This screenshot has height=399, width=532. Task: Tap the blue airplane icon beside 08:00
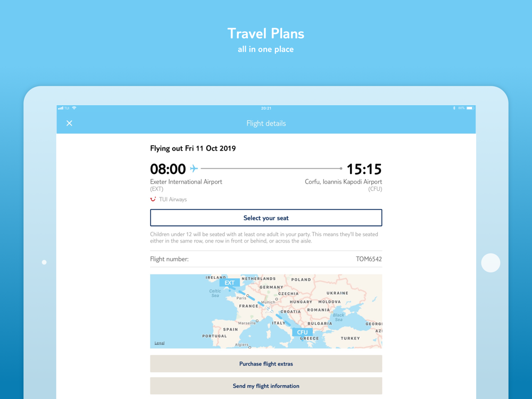(194, 168)
